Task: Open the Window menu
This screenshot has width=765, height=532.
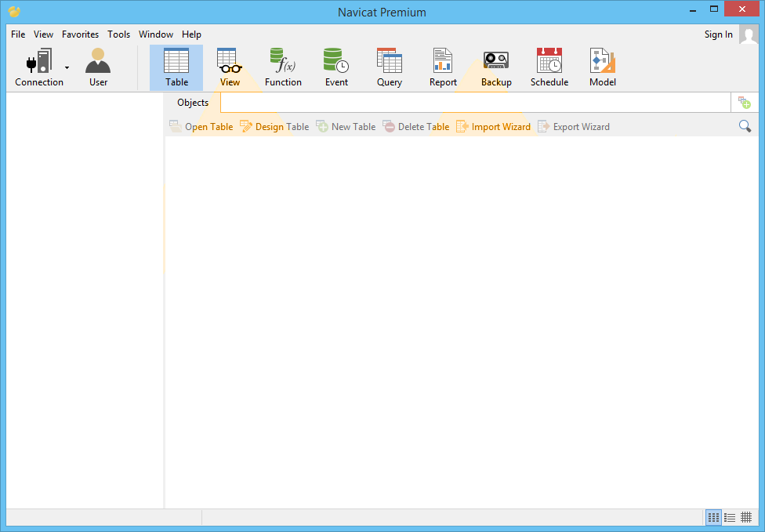Action: click(x=156, y=34)
